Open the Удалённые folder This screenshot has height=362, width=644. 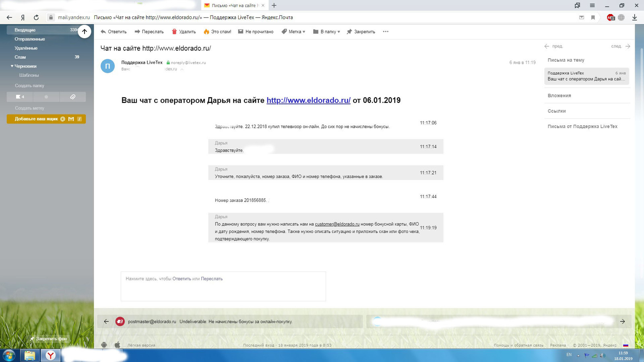pyautogui.click(x=26, y=48)
